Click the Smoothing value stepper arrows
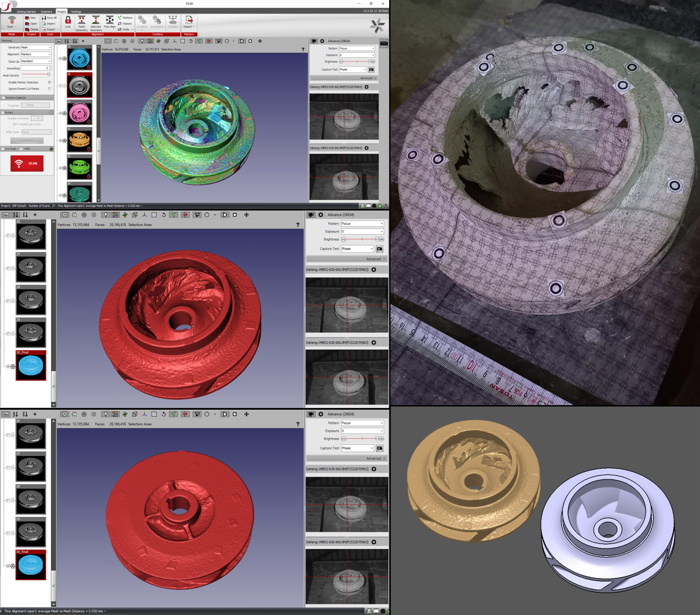Screen dimensions: 700x615 (50, 68)
